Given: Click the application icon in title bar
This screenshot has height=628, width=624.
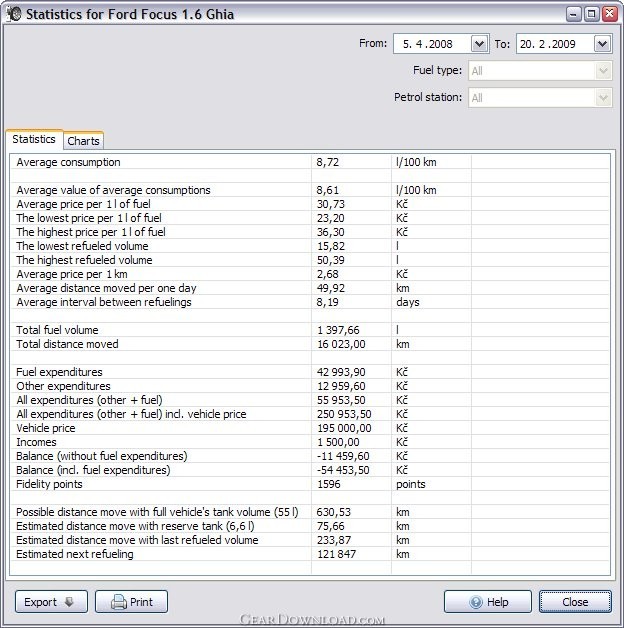Looking at the screenshot, I should [14, 14].
